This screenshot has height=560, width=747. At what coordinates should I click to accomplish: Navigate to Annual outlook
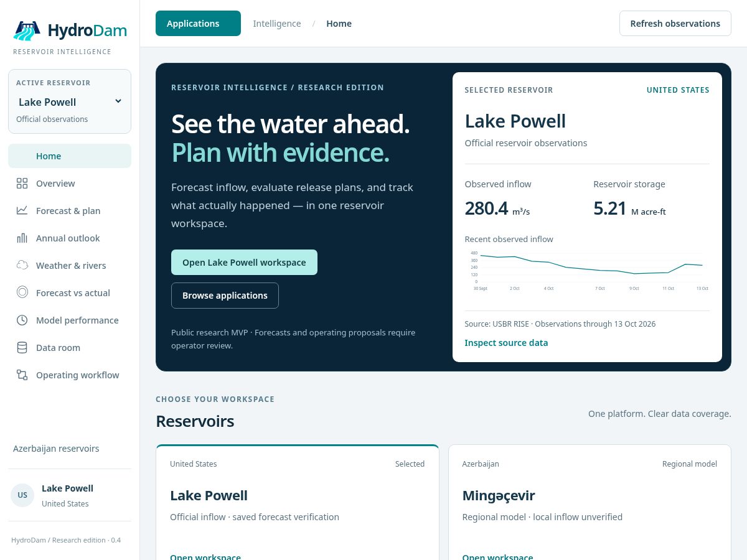click(x=70, y=238)
